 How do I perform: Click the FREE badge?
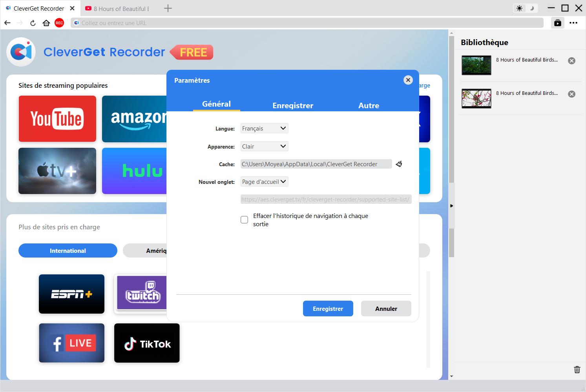pyautogui.click(x=192, y=52)
